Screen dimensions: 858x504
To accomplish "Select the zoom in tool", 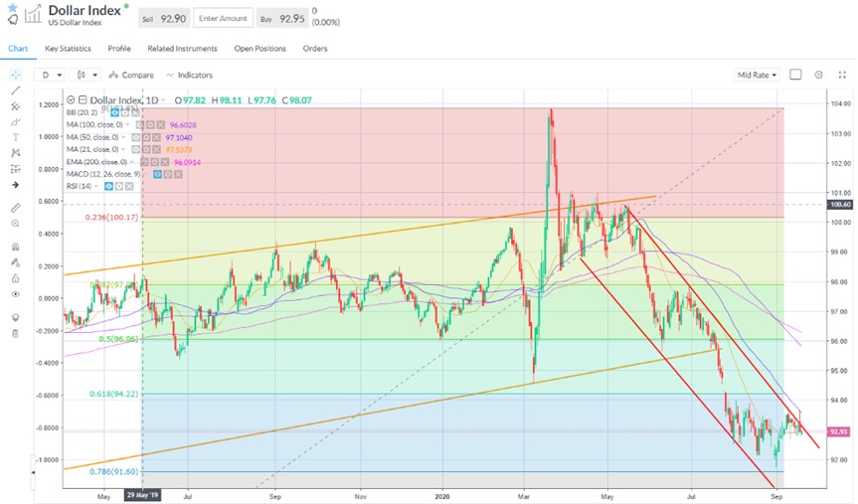I will click(x=15, y=224).
